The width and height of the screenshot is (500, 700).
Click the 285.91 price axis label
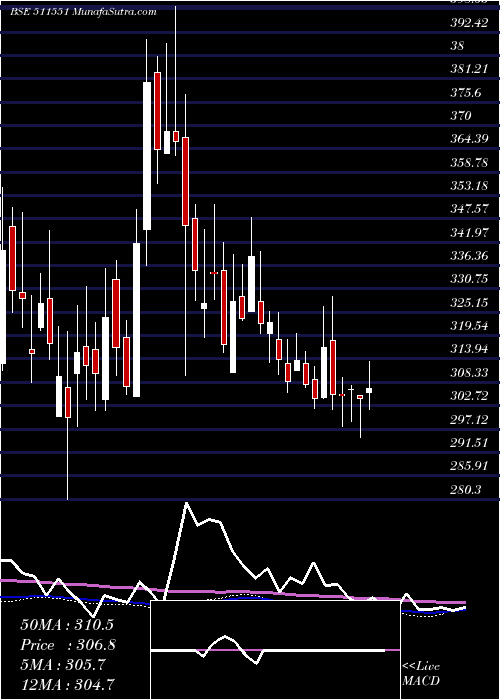pyautogui.click(x=469, y=466)
